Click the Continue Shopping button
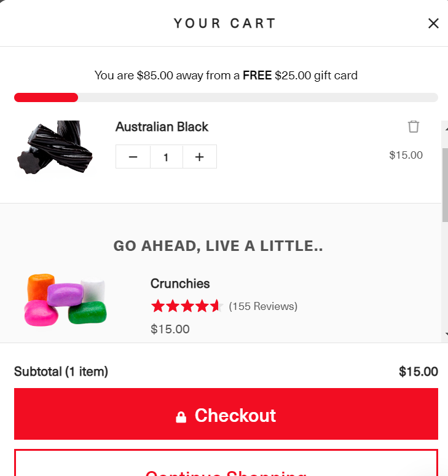Image resolution: width=448 pixels, height=476 pixels. pyautogui.click(x=226, y=463)
